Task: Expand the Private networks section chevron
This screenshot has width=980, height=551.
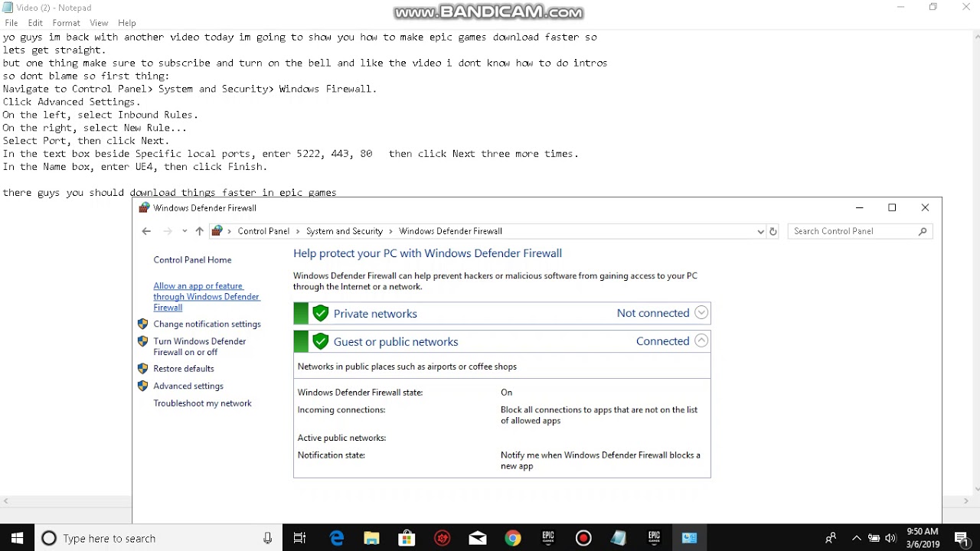Action: point(701,312)
